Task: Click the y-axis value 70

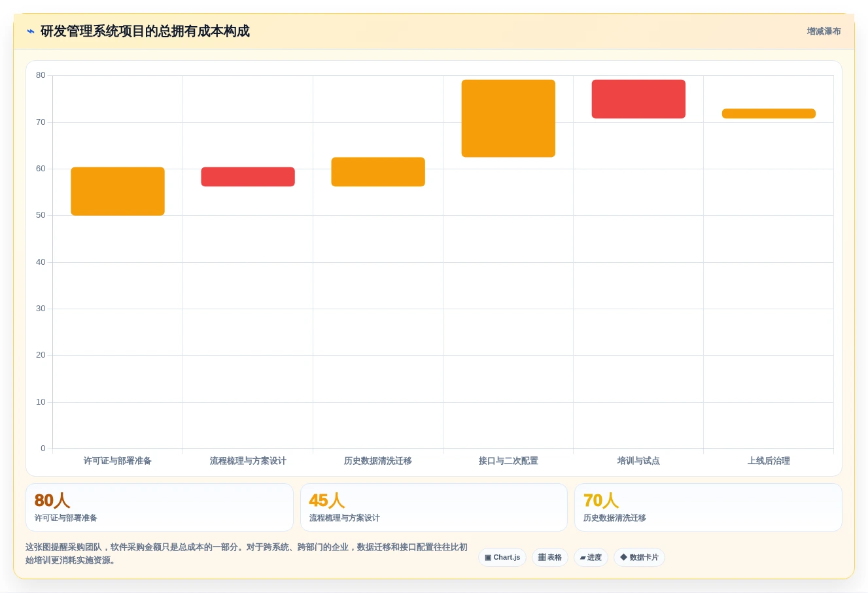Action: click(x=41, y=122)
